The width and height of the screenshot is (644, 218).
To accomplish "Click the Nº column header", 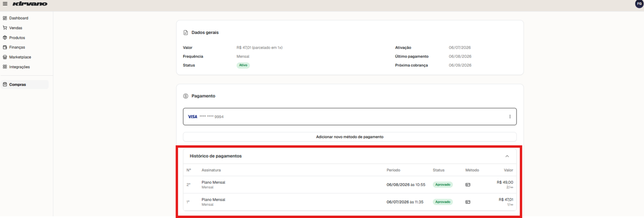I will pos(189,170).
